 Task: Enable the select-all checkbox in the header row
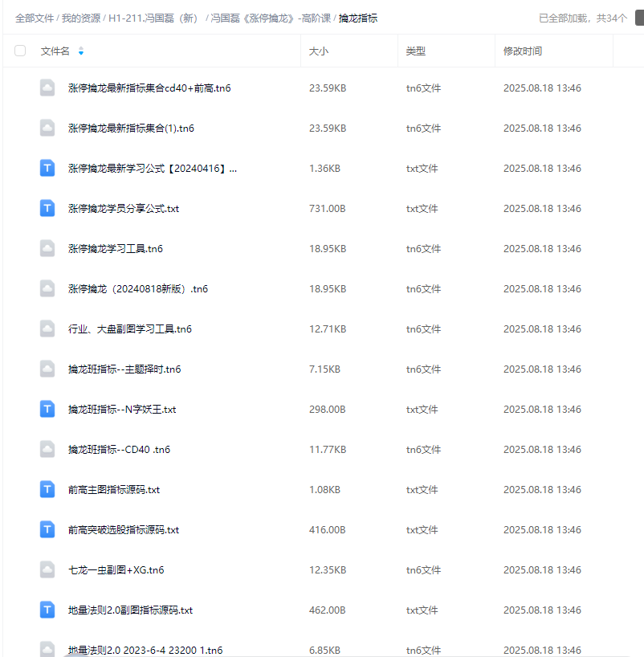19,50
